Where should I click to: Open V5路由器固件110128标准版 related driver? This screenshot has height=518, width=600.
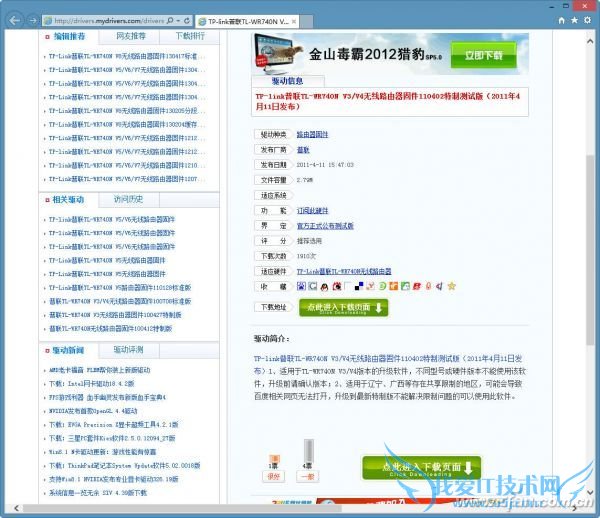(x=120, y=288)
